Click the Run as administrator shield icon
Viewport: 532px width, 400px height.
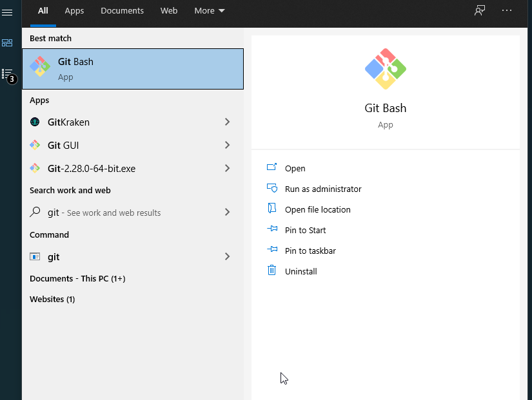[271, 188]
